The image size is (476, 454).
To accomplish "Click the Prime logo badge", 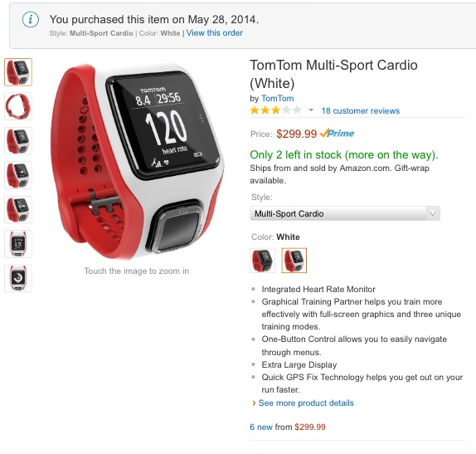I will 337,133.
